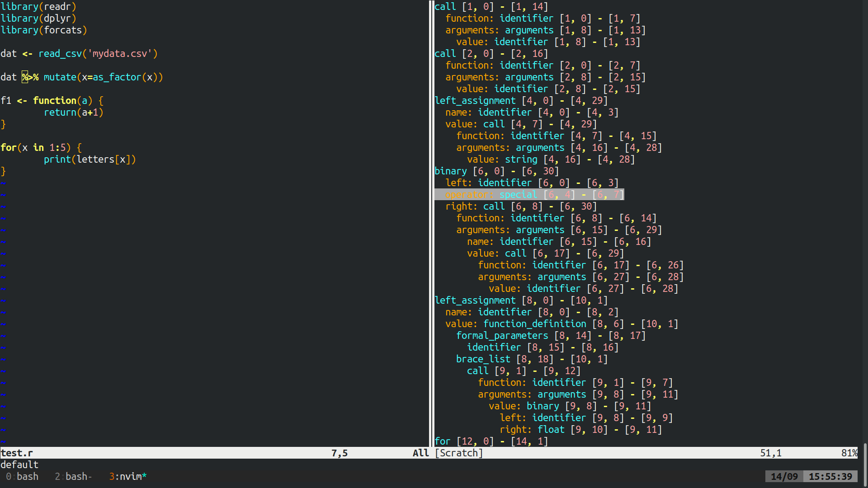The width and height of the screenshot is (868, 488).
Task: Expand the 'brace_list' tree node
Action: pos(482,359)
